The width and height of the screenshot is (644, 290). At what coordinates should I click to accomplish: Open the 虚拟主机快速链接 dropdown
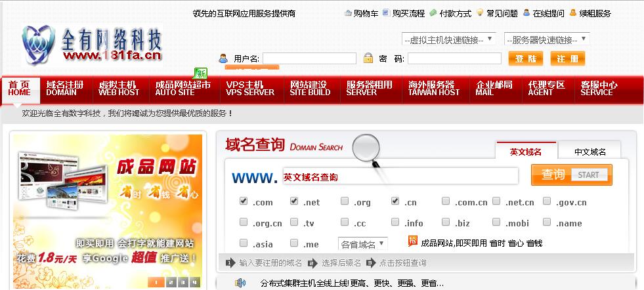[x=449, y=39]
